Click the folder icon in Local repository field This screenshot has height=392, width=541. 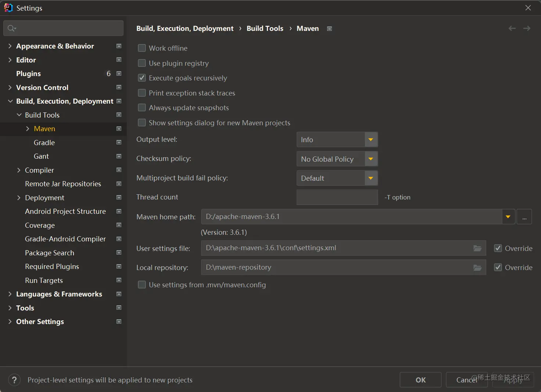click(477, 267)
